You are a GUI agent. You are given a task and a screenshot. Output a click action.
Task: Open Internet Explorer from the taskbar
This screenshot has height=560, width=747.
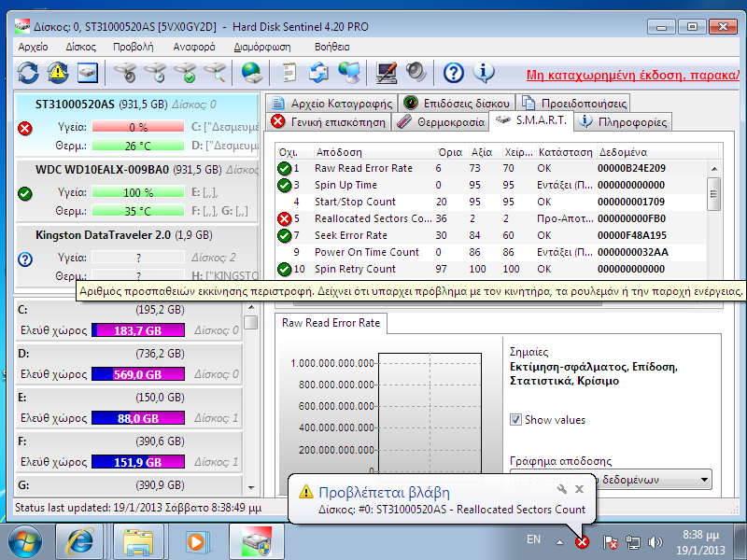(80, 541)
